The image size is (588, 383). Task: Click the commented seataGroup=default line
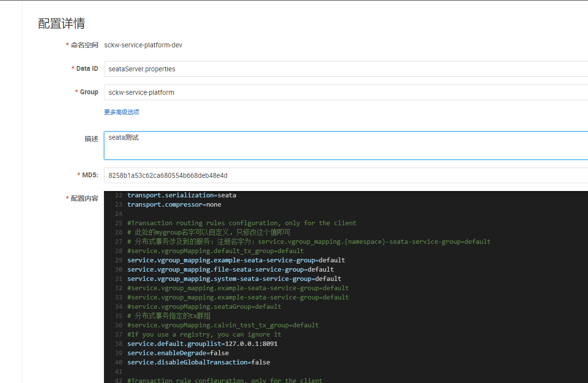[204, 307]
